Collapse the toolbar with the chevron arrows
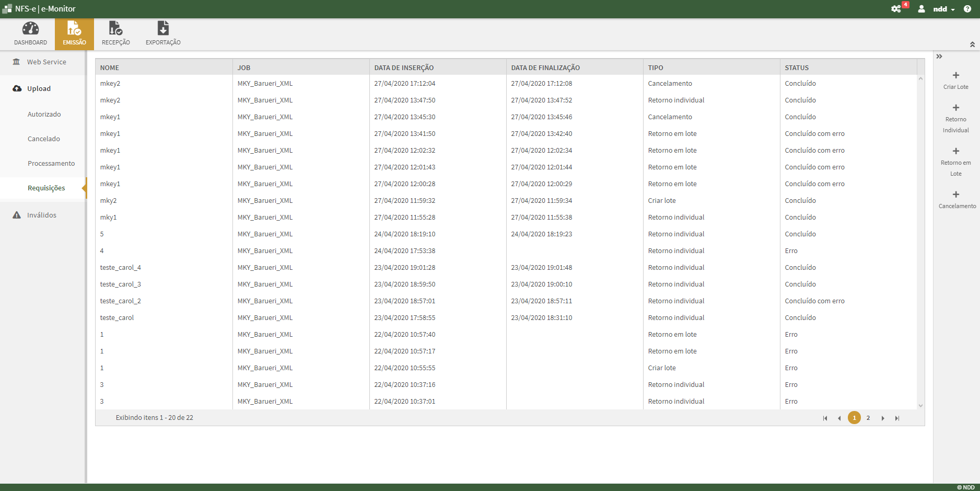 tap(973, 45)
